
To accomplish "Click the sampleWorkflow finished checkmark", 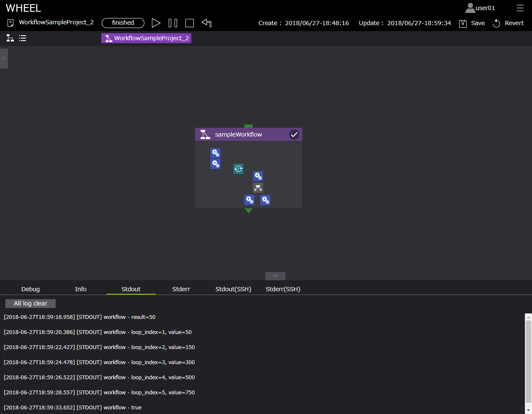I will tap(294, 135).
